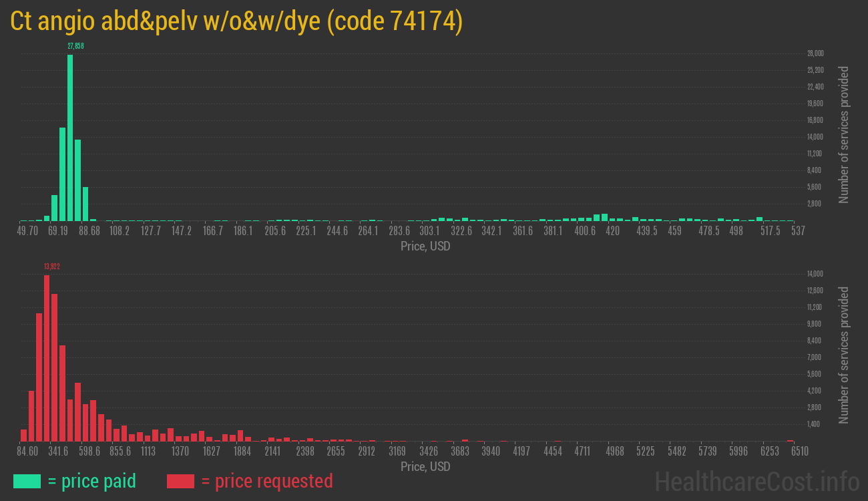The height and width of the screenshot is (501, 868).
Task: Click the bottom chart's 'Price, USD' axis title
Action: 425,466
